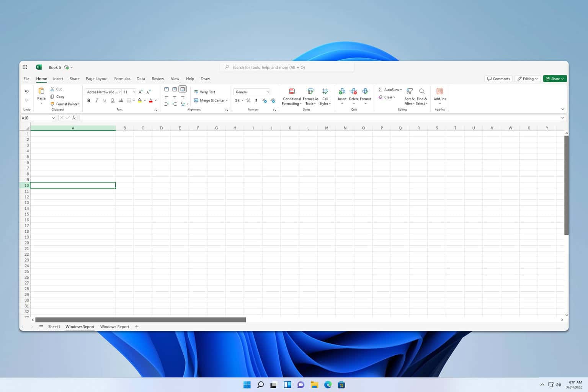Click the green Share button
588x392 pixels.
coord(555,78)
